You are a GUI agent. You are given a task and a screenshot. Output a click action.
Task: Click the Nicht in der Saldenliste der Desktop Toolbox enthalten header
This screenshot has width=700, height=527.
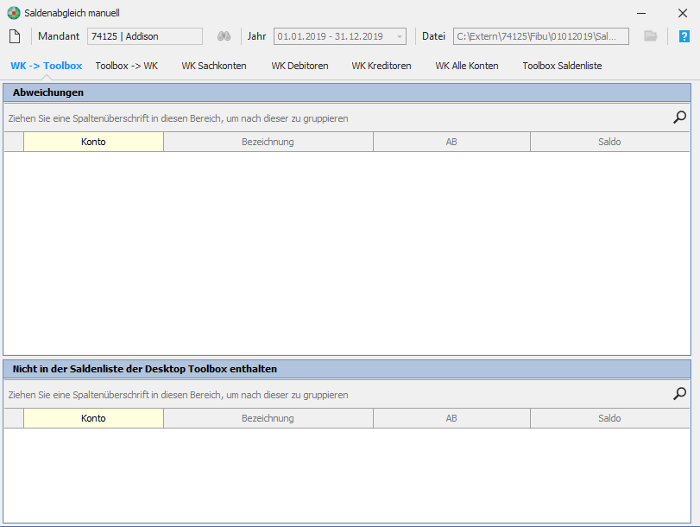click(347, 369)
